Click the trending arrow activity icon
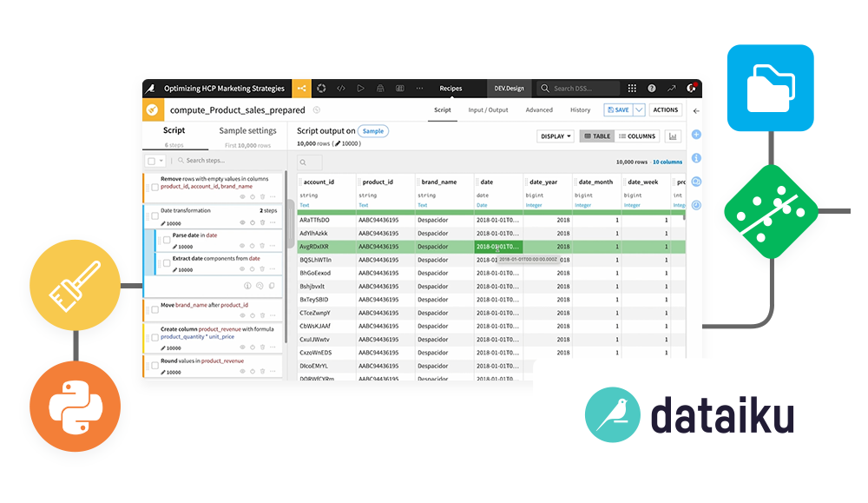 (x=672, y=88)
